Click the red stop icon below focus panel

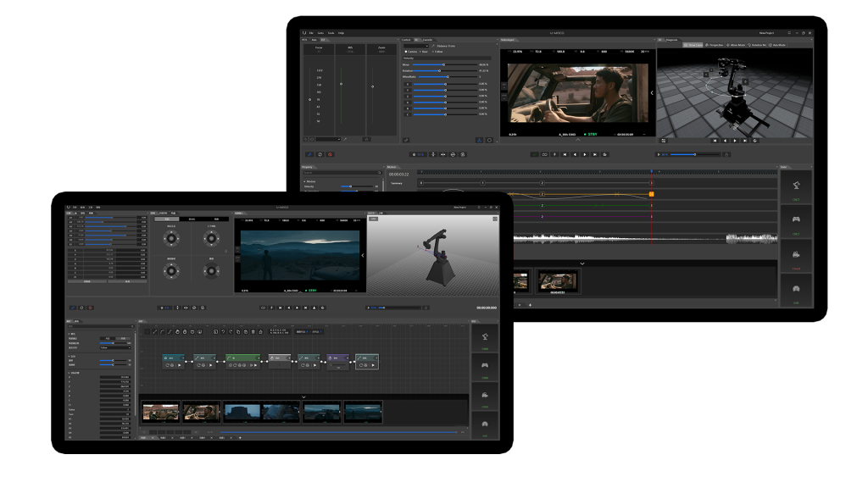[x=331, y=154]
